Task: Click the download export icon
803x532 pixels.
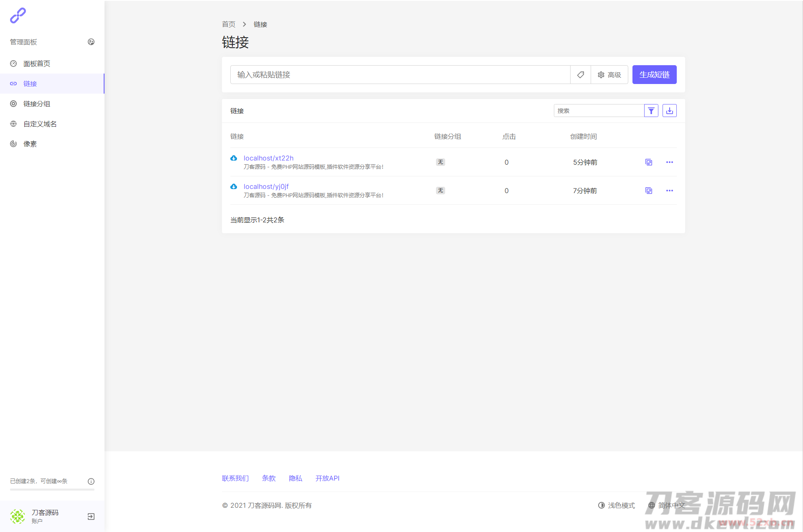Action: tap(669, 111)
